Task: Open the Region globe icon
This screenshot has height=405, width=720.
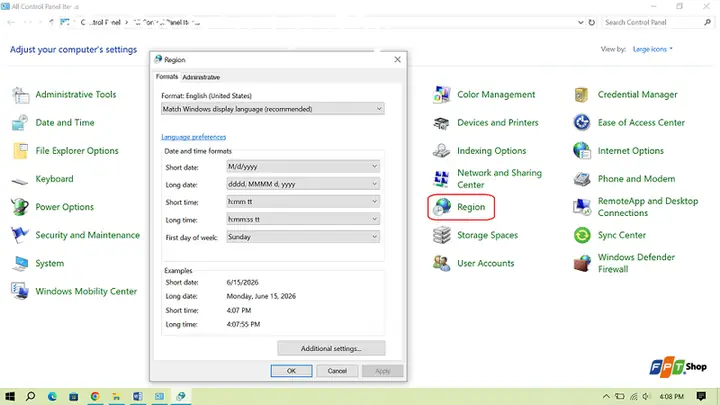Action: point(442,207)
